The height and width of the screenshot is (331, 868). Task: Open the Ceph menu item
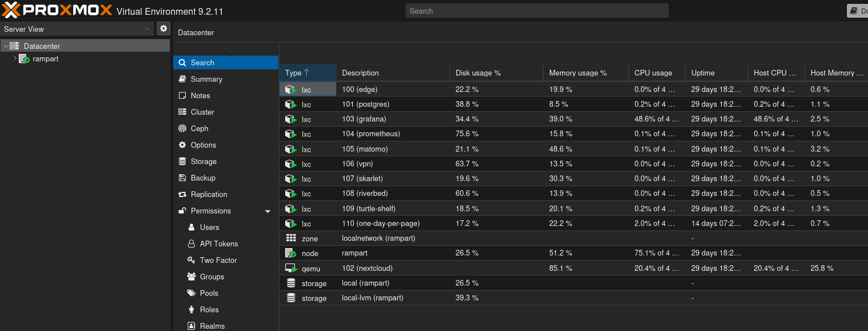click(x=226, y=128)
